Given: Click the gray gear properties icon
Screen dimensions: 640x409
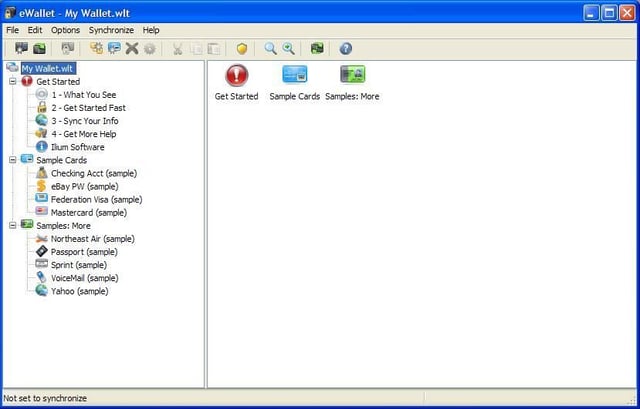Looking at the screenshot, I should [150, 49].
